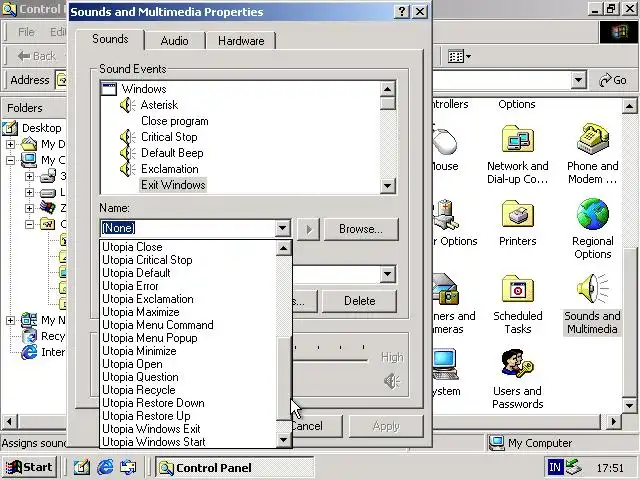Open Users and Passwords icon

(518, 363)
